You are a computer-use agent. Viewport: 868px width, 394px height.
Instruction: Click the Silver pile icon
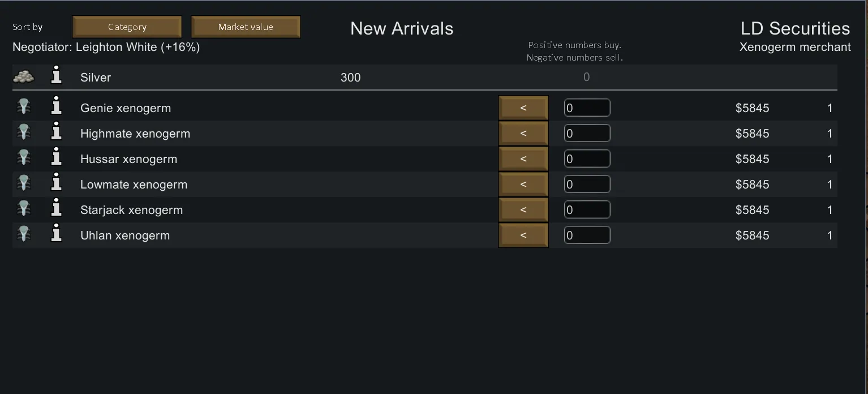point(24,76)
